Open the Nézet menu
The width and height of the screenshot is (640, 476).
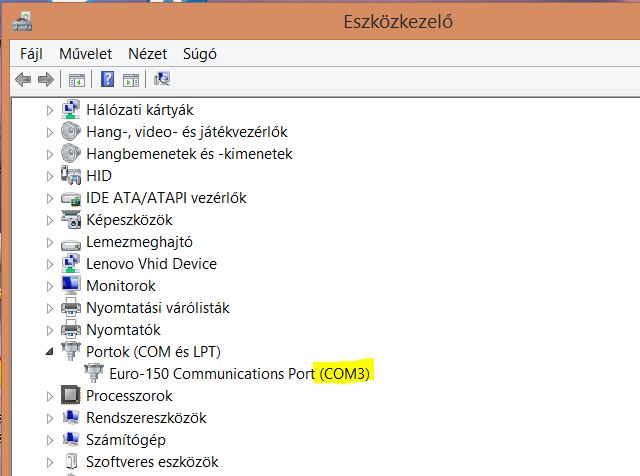[x=147, y=54]
